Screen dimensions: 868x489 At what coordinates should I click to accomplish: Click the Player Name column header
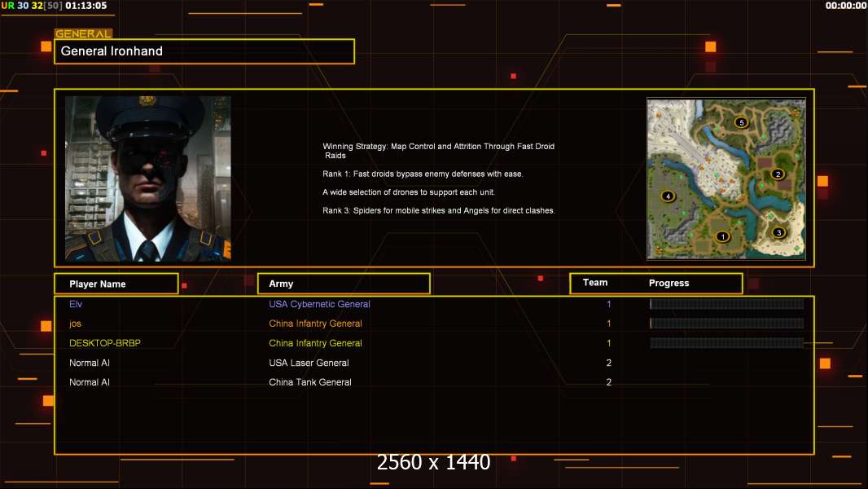(116, 284)
